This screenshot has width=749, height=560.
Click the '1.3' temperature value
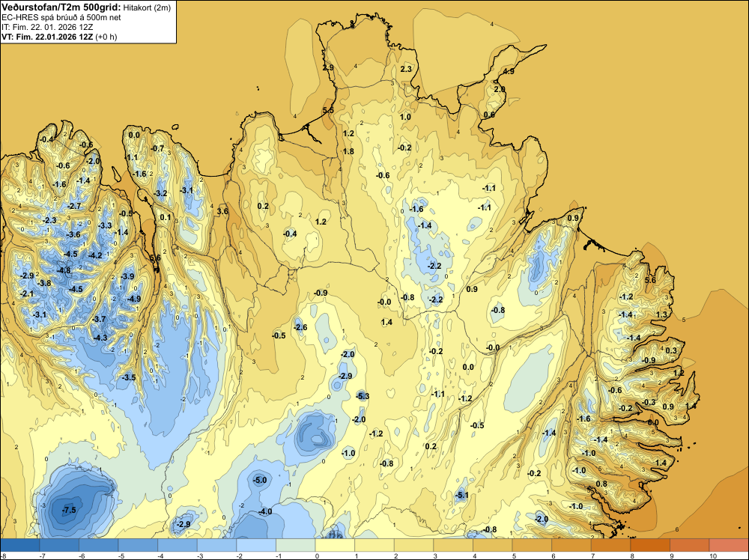coord(661,314)
